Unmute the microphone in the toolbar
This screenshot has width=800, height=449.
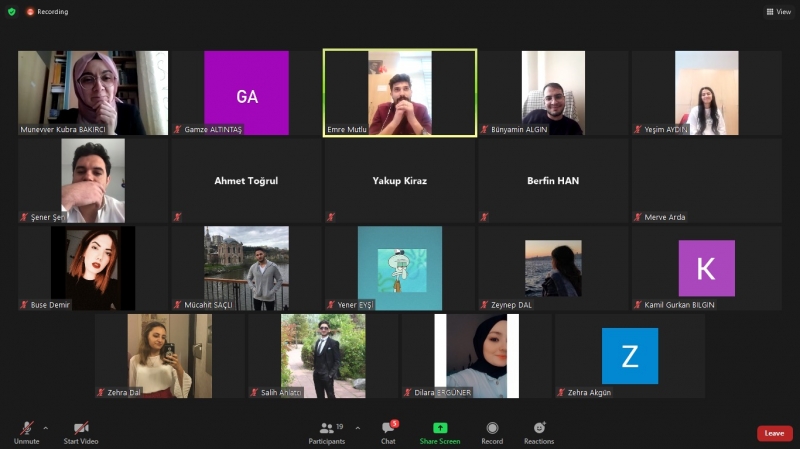click(x=26, y=428)
